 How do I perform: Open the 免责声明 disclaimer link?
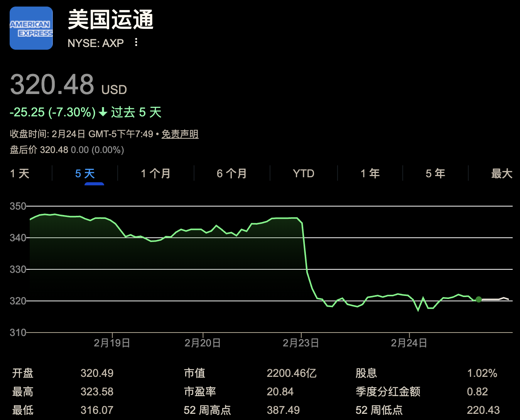[x=180, y=134]
